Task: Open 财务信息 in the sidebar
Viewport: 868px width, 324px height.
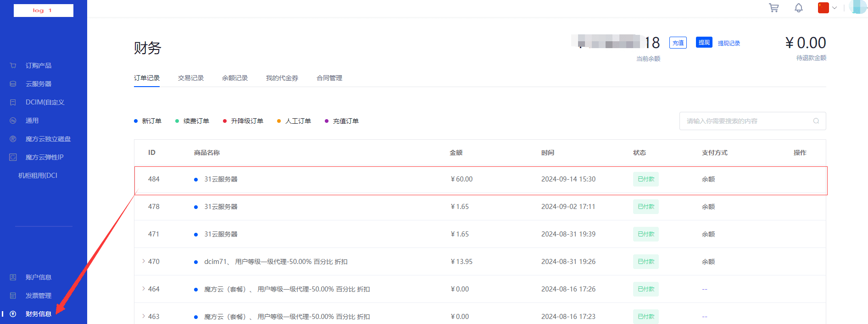Action: tap(39, 314)
